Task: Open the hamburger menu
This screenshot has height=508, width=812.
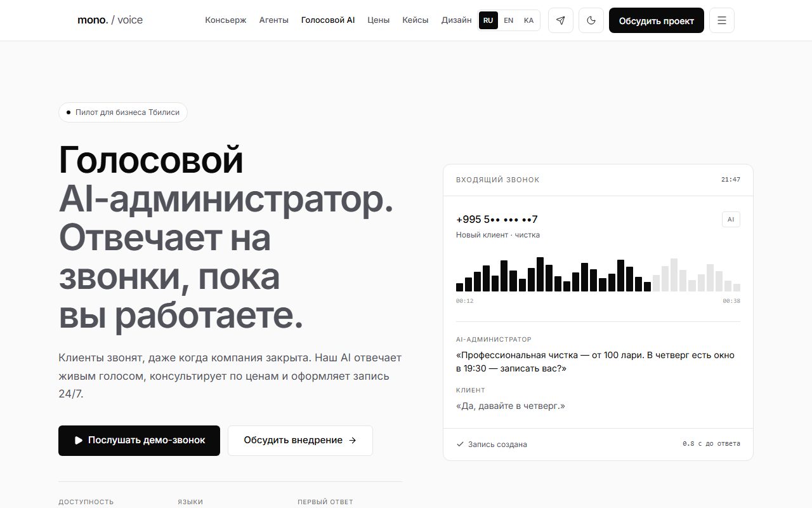Action: coord(722,20)
